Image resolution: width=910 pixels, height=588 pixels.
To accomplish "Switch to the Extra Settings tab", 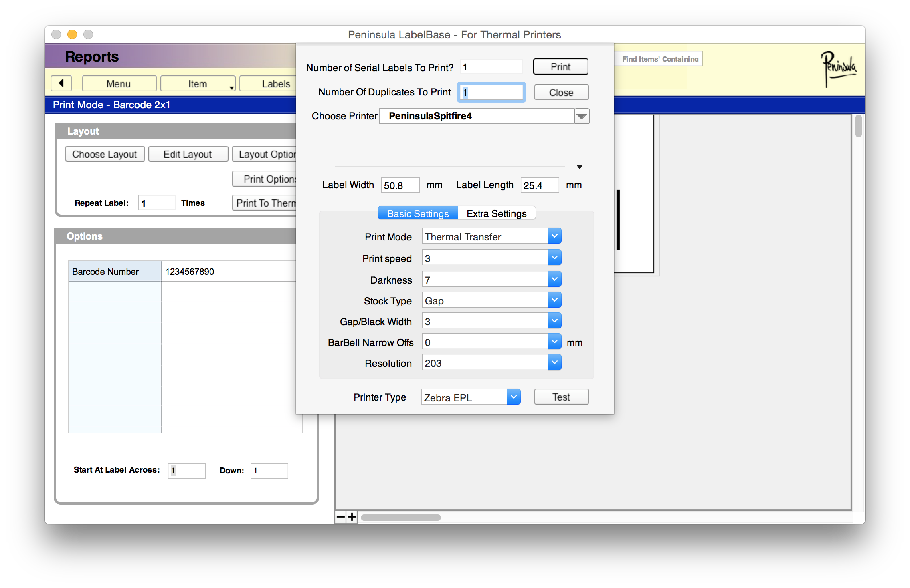I will click(x=496, y=213).
